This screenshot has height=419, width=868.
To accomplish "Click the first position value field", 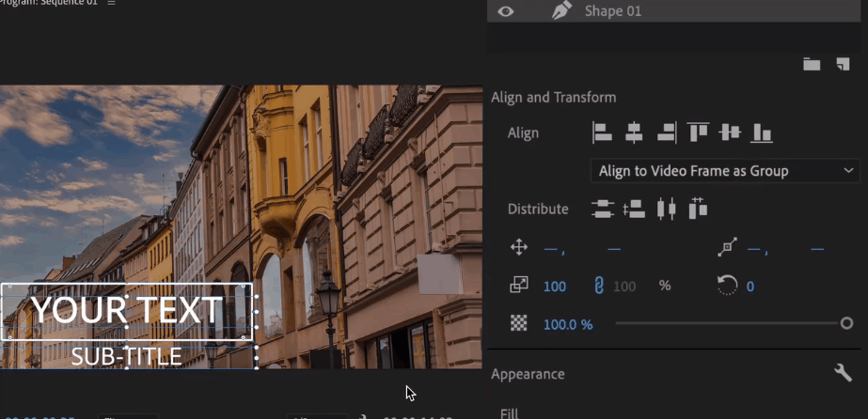I will coord(551,249).
